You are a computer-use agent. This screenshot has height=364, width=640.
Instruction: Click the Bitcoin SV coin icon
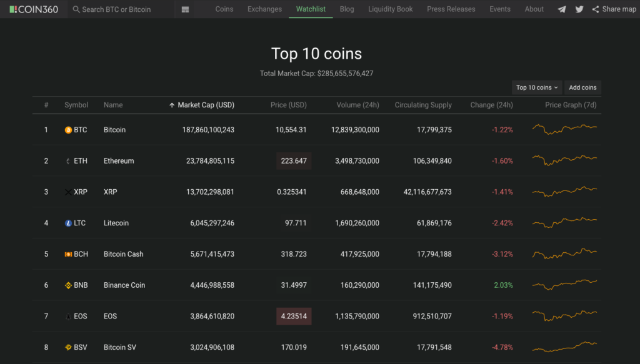(x=67, y=347)
